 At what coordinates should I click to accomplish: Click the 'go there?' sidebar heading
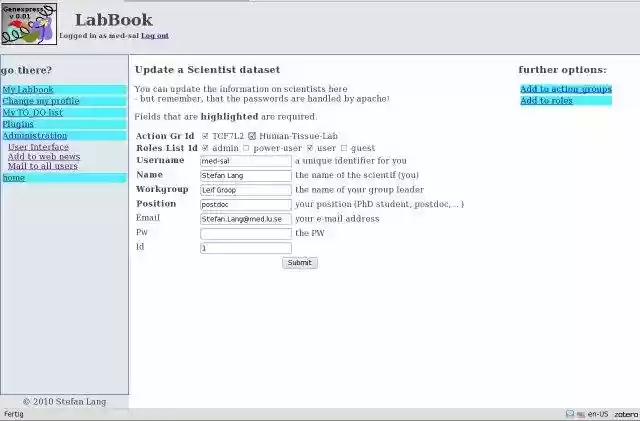(x=26, y=70)
